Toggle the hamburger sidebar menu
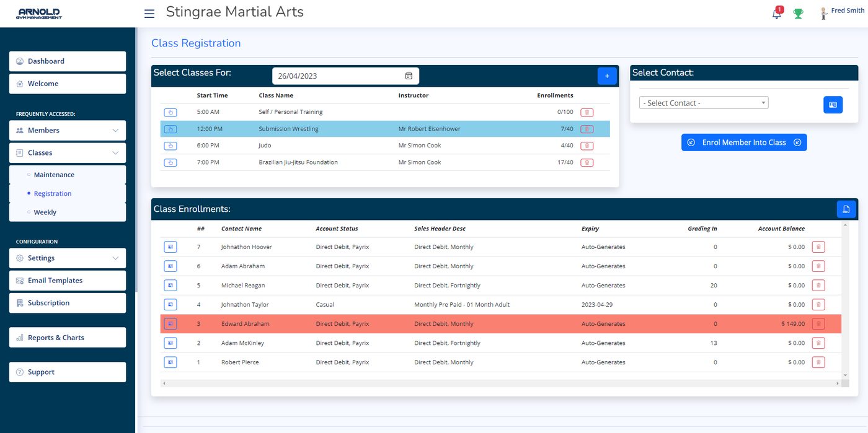 coord(149,14)
